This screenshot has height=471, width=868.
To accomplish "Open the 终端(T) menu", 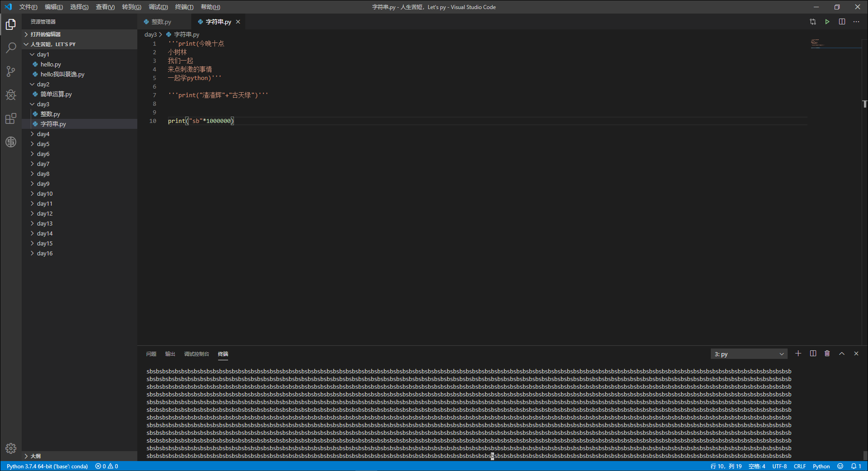I will click(184, 7).
